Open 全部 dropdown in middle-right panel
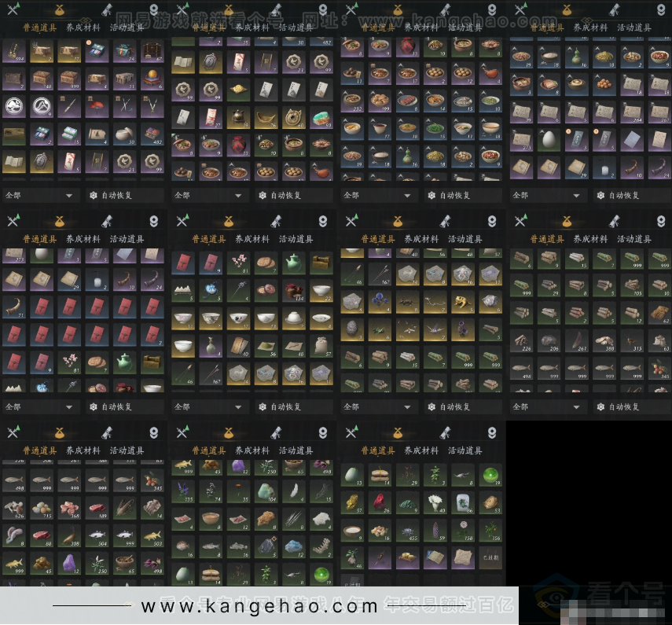Viewport: 672px width, 625px height. (547, 406)
